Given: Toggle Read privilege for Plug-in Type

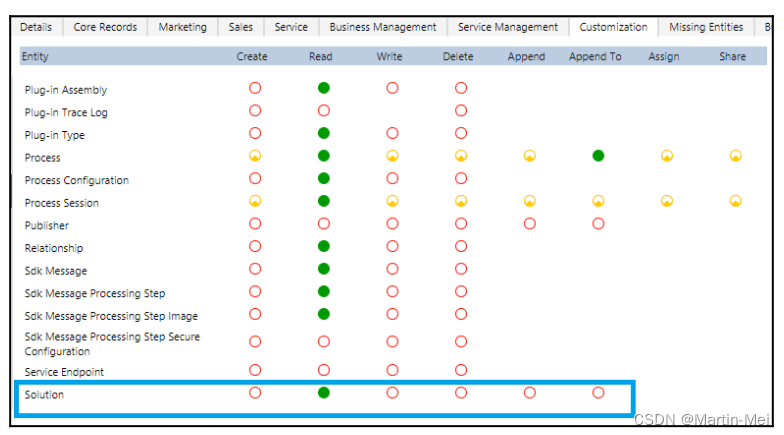Looking at the screenshot, I should (x=324, y=133).
